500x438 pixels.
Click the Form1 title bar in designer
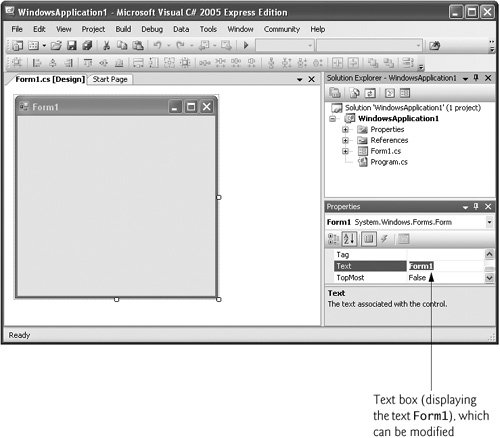pos(117,107)
